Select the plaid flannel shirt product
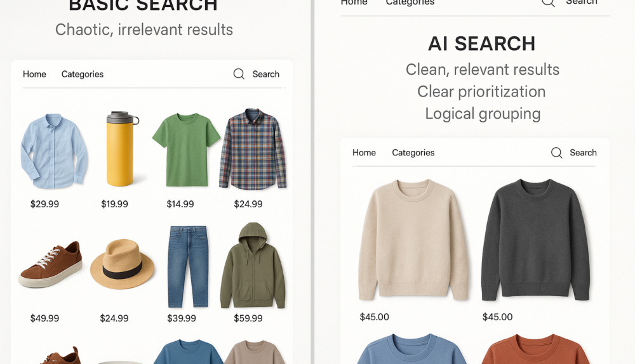The width and height of the screenshot is (635, 364). point(253,150)
